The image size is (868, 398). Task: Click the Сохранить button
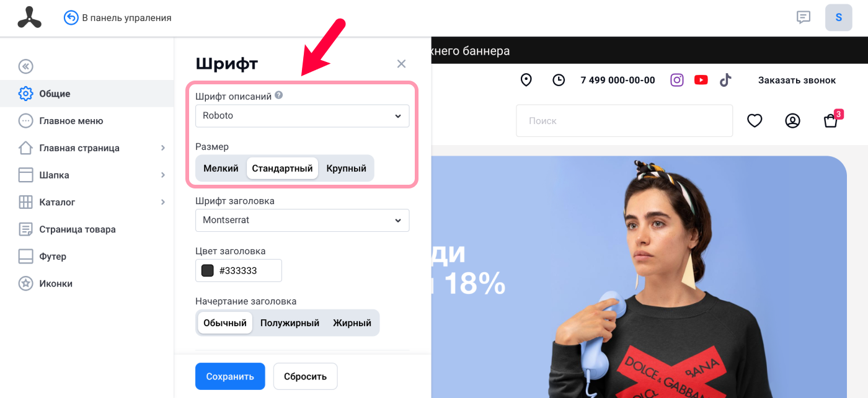[230, 376]
